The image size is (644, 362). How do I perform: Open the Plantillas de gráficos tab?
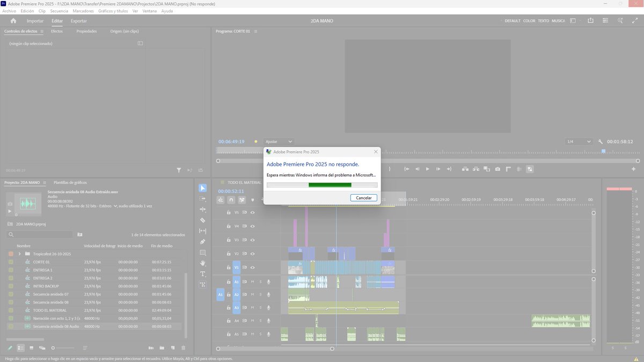point(70,182)
